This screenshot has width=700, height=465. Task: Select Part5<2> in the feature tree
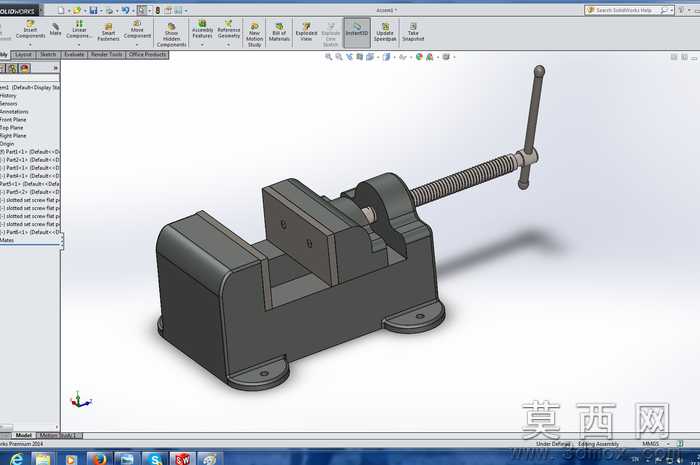click(x=29, y=192)
